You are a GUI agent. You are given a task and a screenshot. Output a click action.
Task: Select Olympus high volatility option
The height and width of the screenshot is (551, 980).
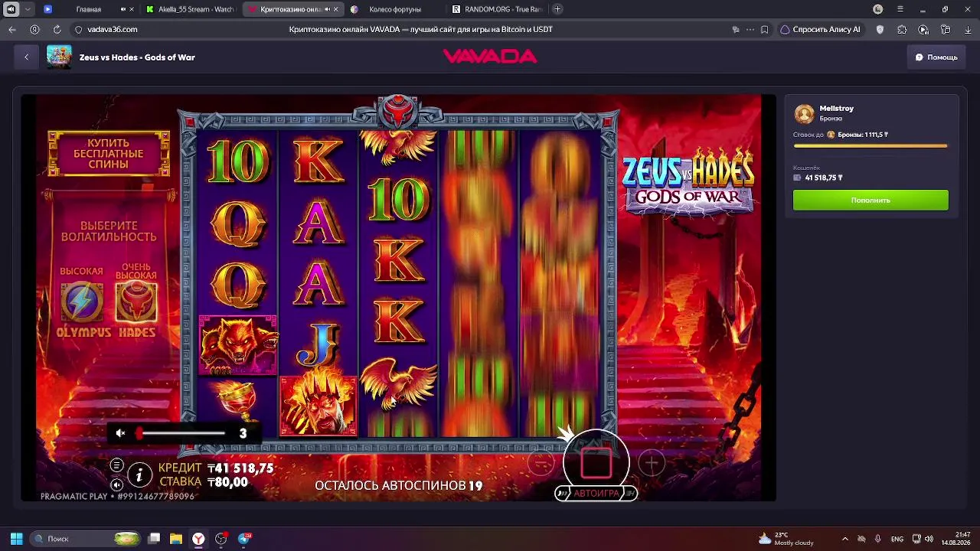83,303
